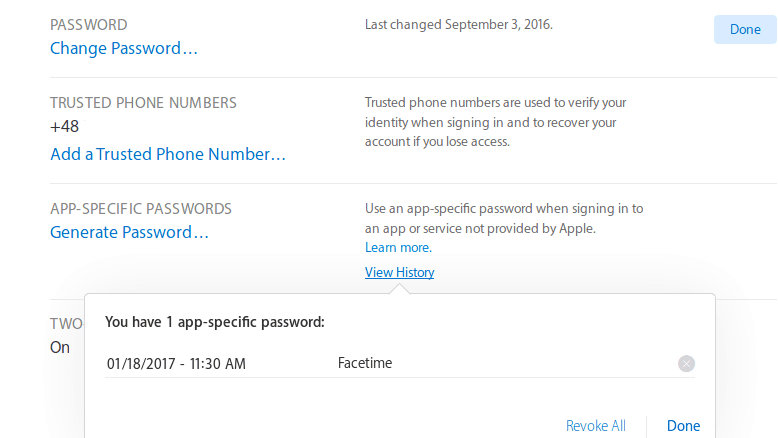Open the Change Password… link
This screenshot has width=778, height=438.
[124, 49]
